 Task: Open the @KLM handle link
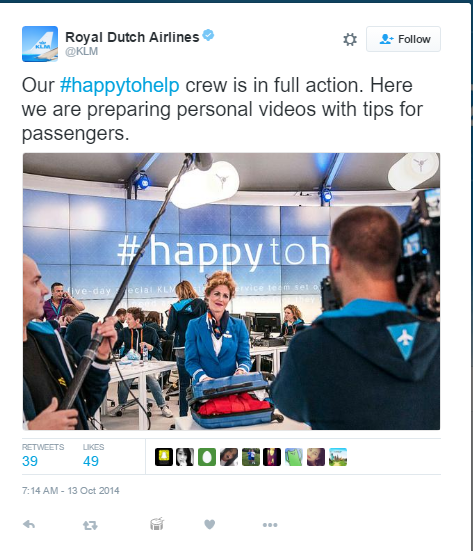coord(82,51)
